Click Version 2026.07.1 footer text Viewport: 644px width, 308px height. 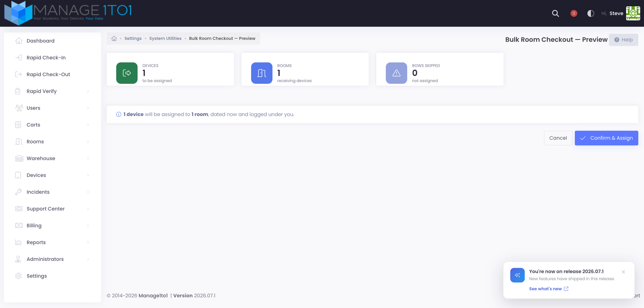coord(194,296)
